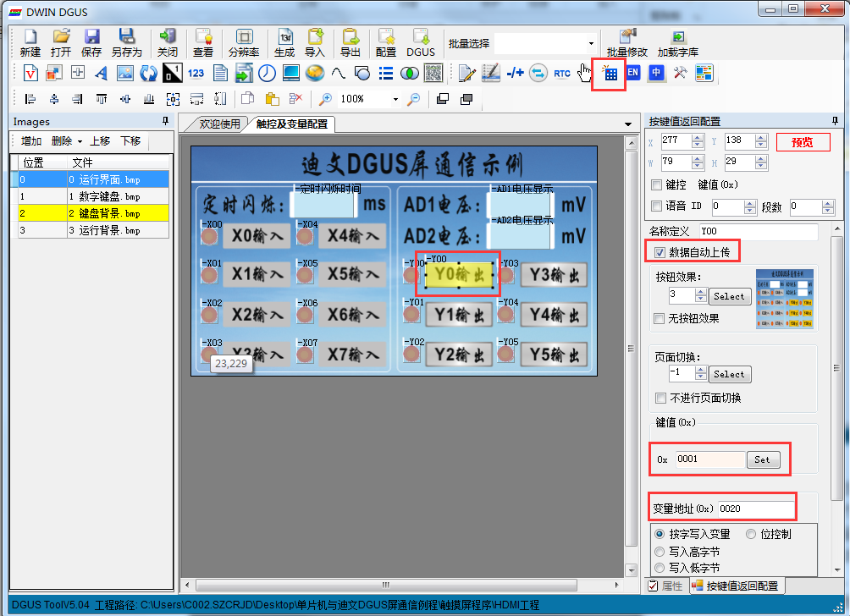The height and width of the screenshot is (616, 850).
Task: Enable the 键控 checkbox
Action: [656, 184]
